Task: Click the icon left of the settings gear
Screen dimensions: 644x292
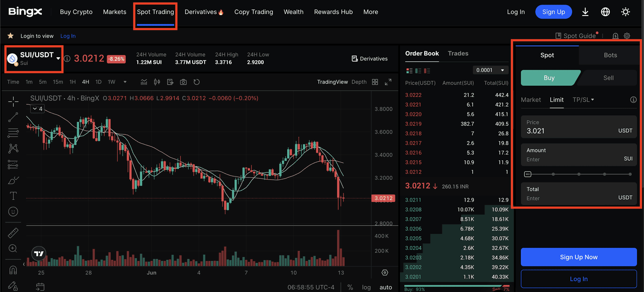Action: 615,36
